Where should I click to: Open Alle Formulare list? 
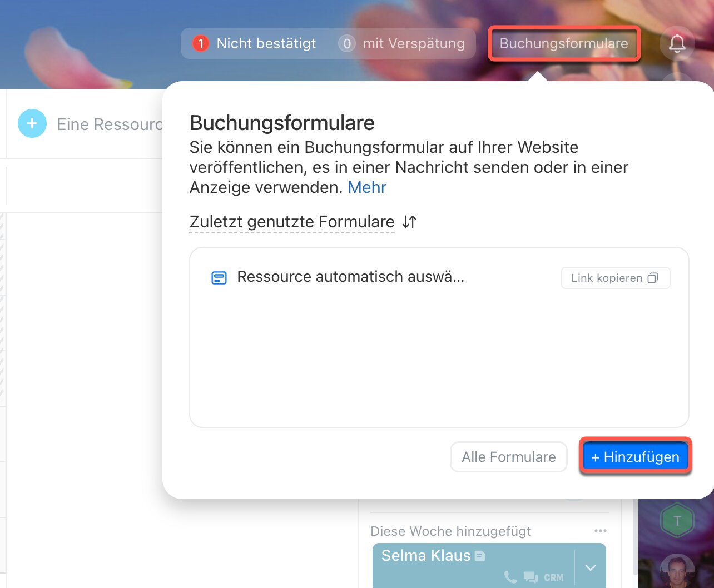click(x=509, y=457)
